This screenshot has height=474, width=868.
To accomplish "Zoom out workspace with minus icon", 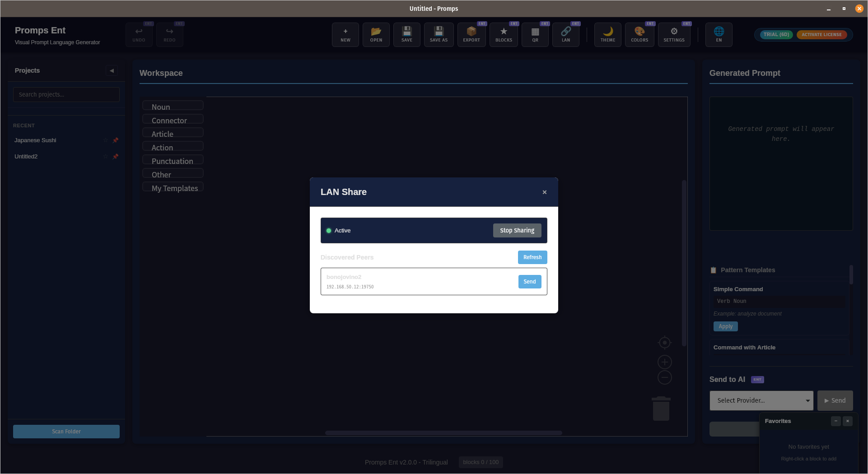I will [665, 377].
